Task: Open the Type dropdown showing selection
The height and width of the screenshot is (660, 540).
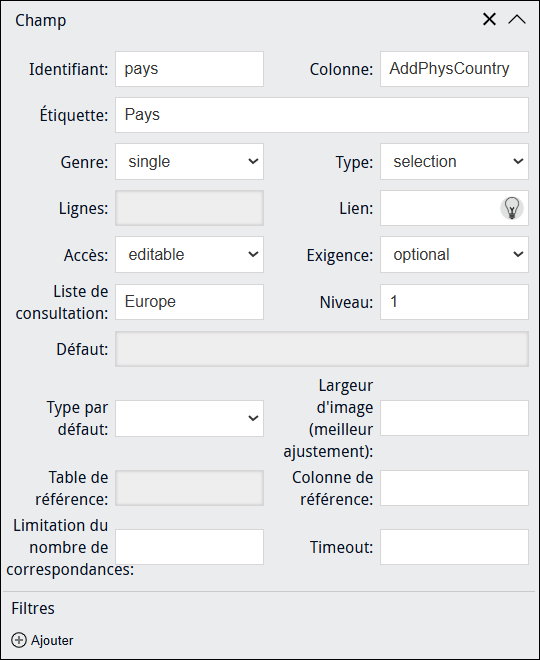Action: pyautogui.click(x=454, y=162)
